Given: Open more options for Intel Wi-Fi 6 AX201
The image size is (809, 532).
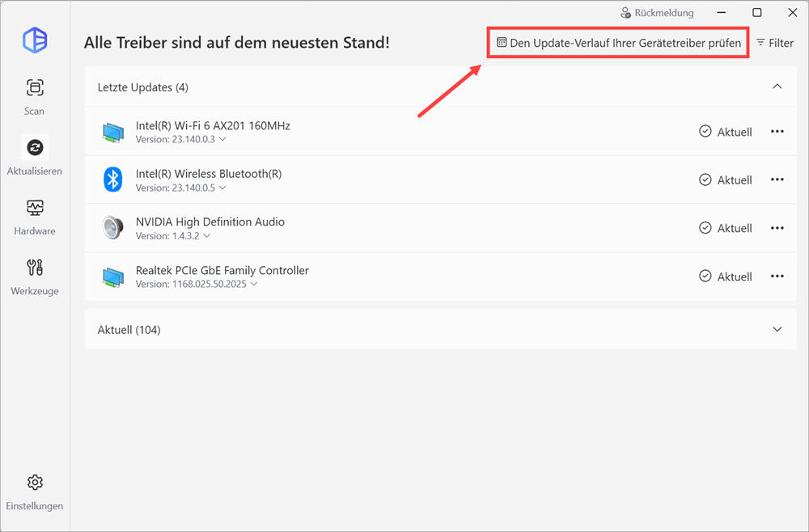Looking at the screenshot, I should [x=777, y=132].
